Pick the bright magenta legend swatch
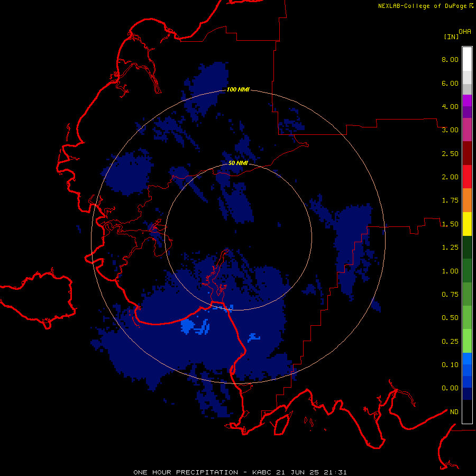This screenshot has width=476, height=476. (467, 100)
